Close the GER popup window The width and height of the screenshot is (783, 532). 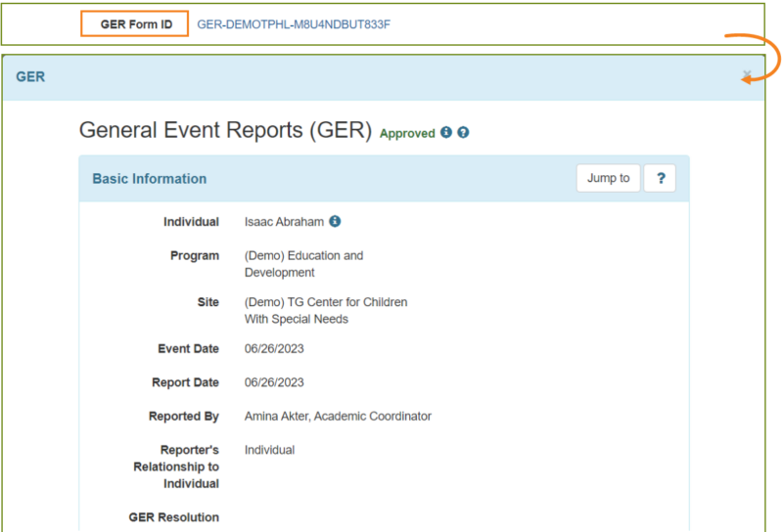point(747,75)
